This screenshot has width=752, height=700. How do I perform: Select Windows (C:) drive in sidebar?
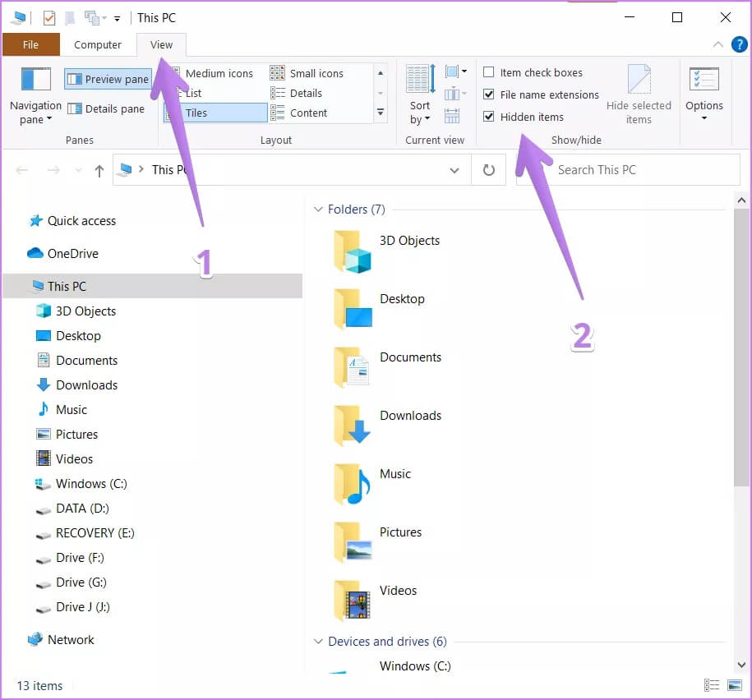[x=81, y=484]
